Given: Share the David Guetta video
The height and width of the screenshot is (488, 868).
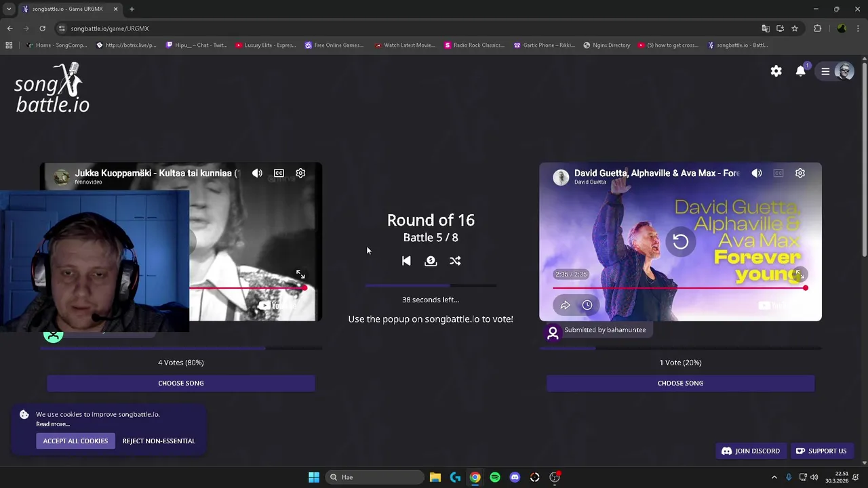Looking at the screenshot, I should pos(565,305).
